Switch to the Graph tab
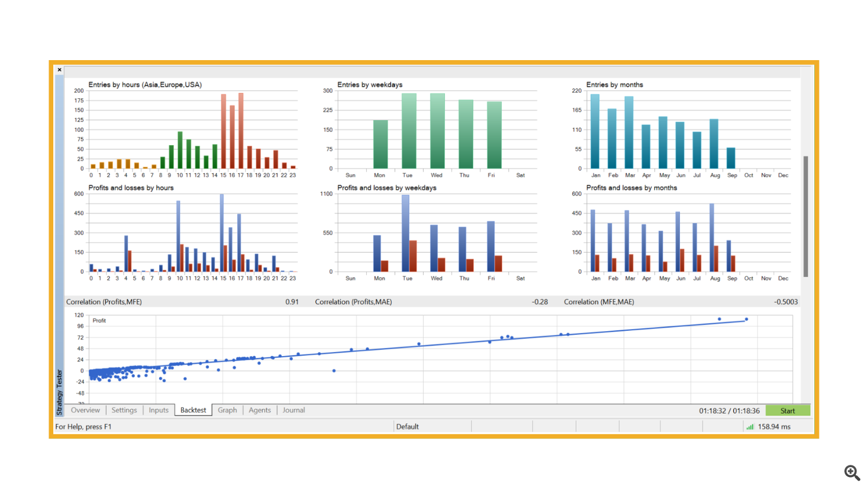868x488 pixels. (x=227, y=410)
